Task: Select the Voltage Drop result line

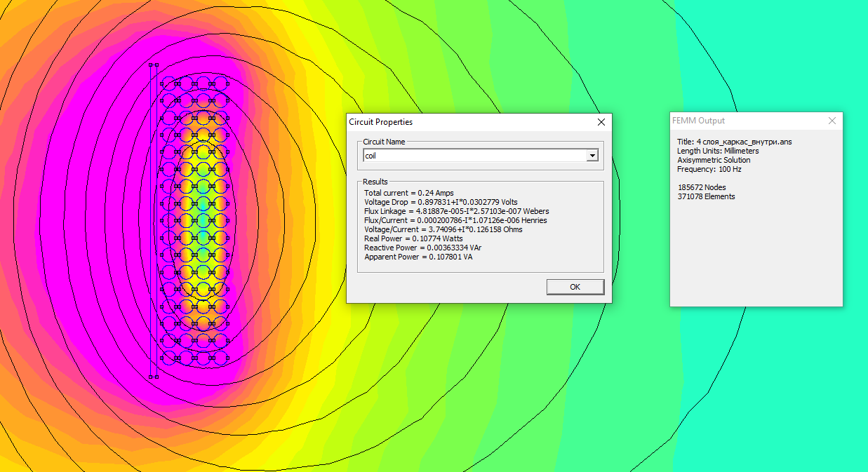Action: click(x=441, y=202)
